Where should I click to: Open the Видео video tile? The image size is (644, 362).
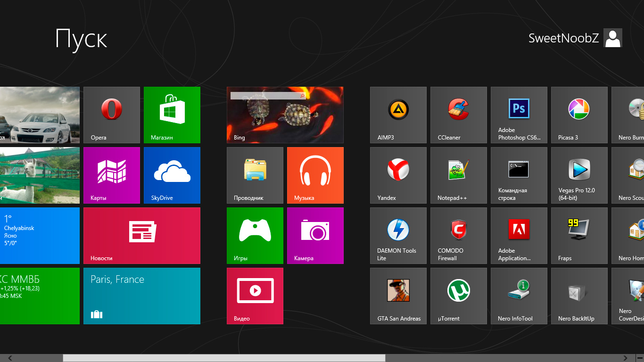(x=255, y=296)
